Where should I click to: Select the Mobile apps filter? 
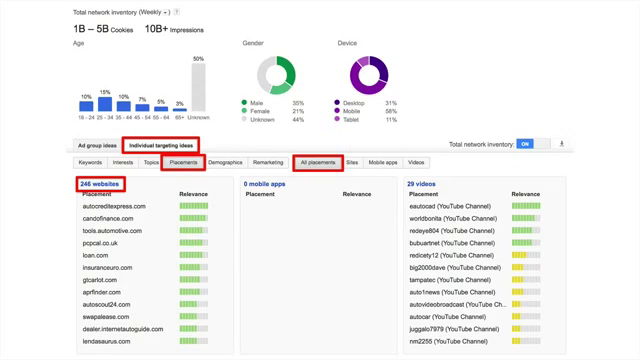383,162
